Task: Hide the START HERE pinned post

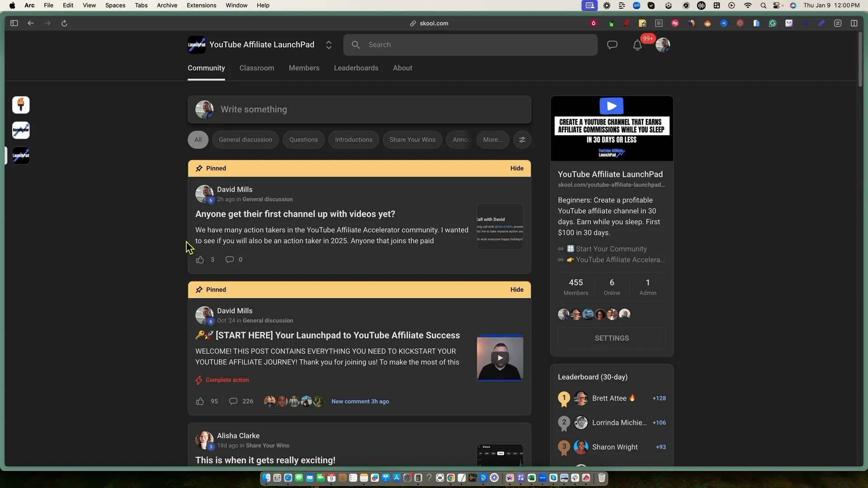Action: (517, 290)
